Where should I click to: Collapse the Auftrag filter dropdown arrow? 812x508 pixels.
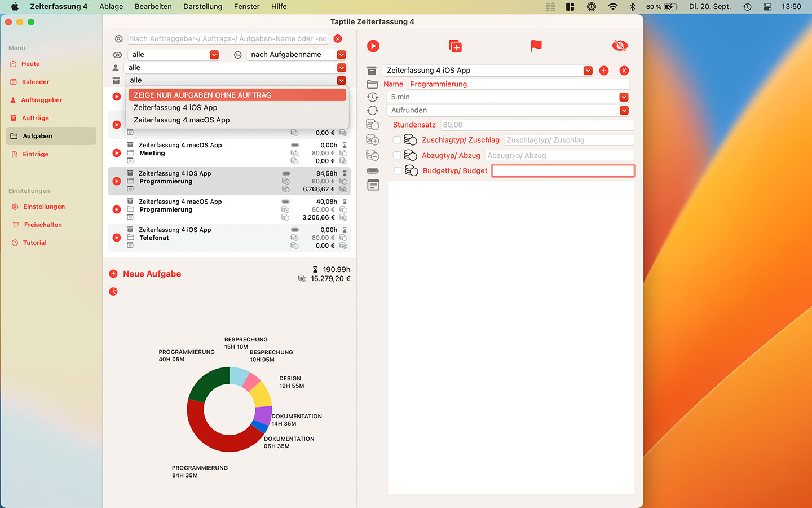341,81
